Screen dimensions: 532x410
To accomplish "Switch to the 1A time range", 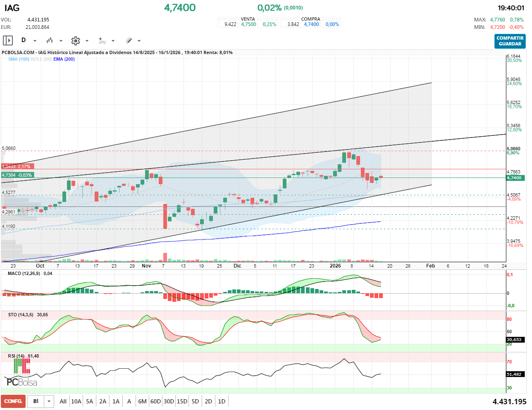I will tap(116, 401).
